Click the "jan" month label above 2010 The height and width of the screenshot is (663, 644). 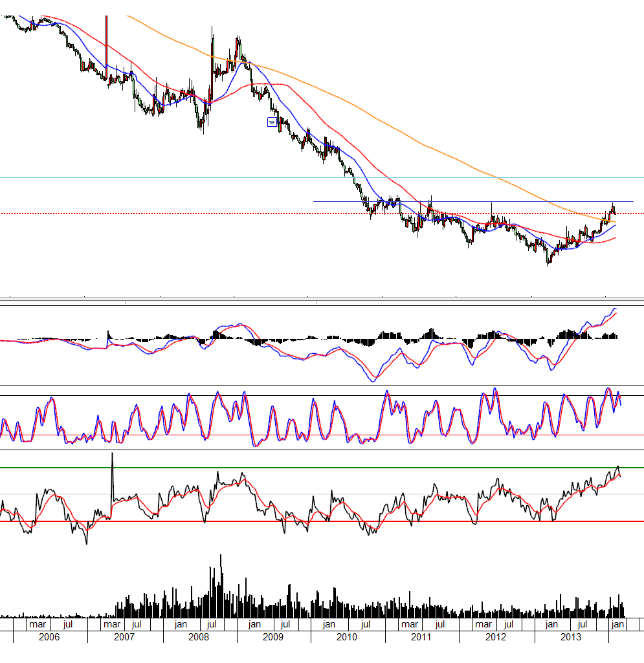[329, 624]
